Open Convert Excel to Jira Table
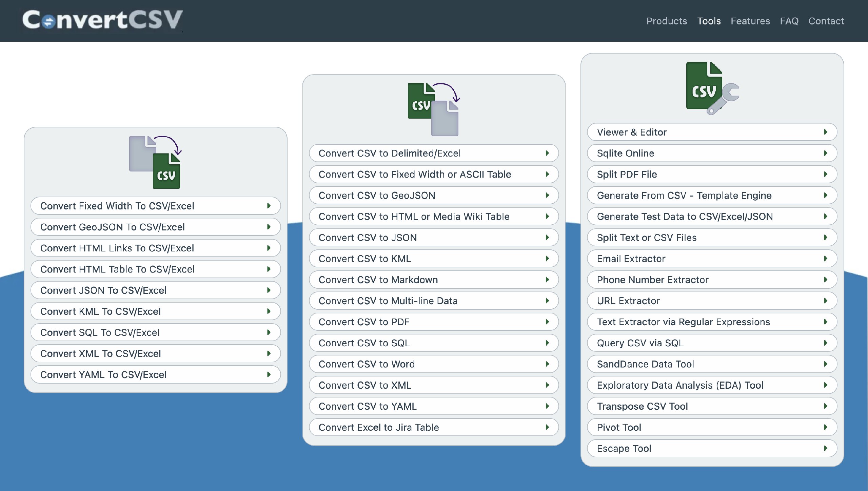 pos(378,427)
